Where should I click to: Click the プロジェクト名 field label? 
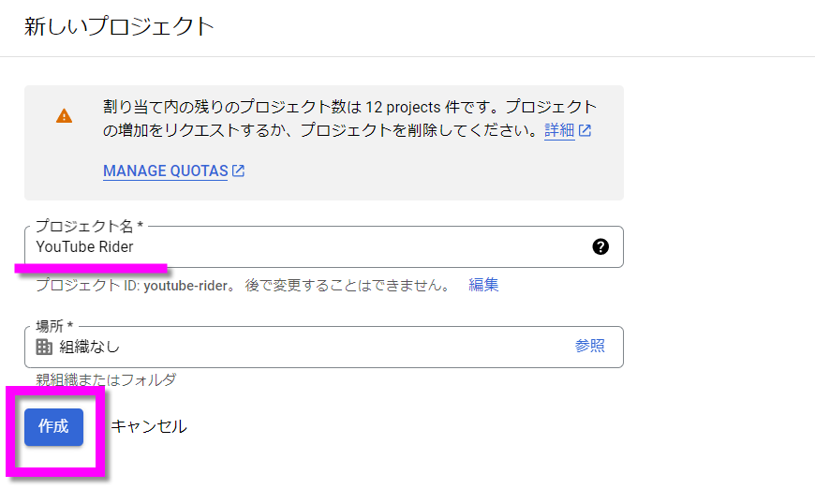click(89, 226)
